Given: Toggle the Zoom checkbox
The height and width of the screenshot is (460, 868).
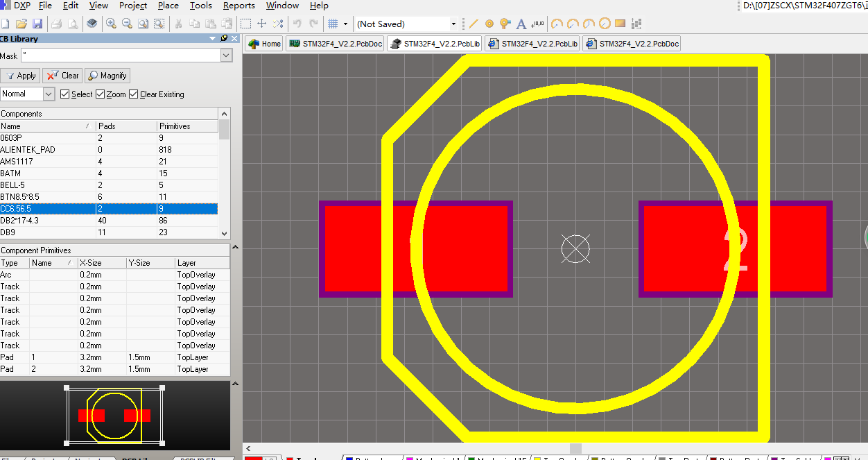Looking at the screenshot, I should click(x=100, y=94).
